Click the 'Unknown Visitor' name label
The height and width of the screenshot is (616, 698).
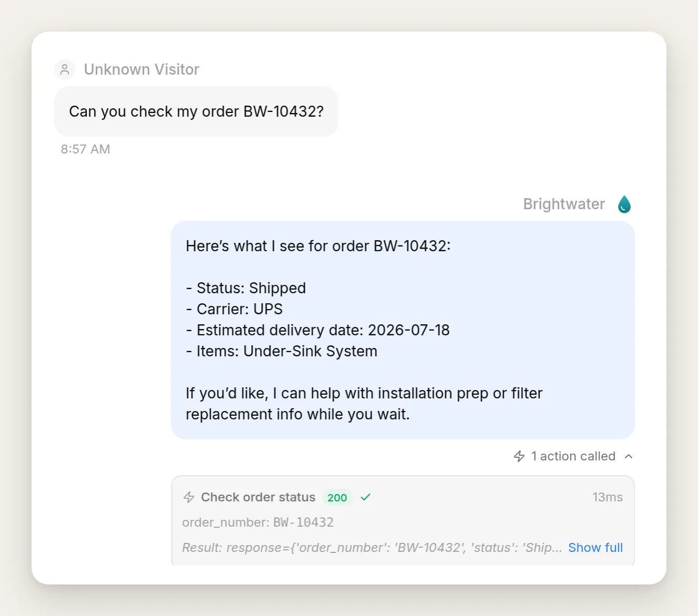(x=141, y=69)
